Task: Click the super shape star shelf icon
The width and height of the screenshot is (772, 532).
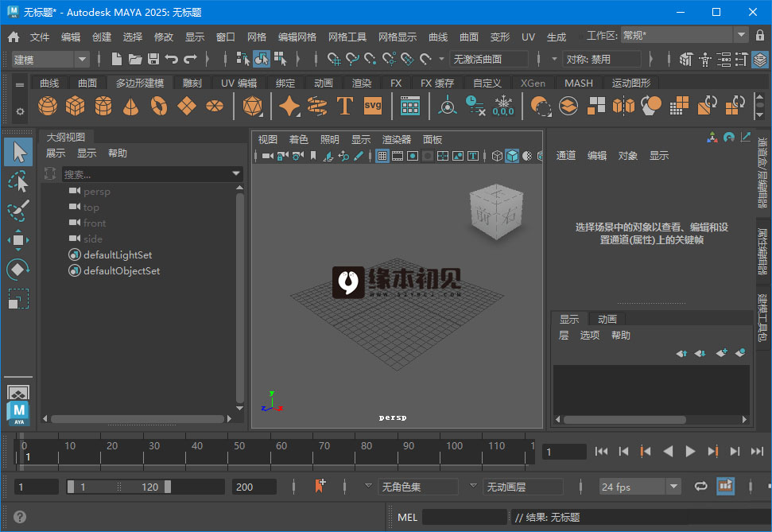Action: (289, 106)
